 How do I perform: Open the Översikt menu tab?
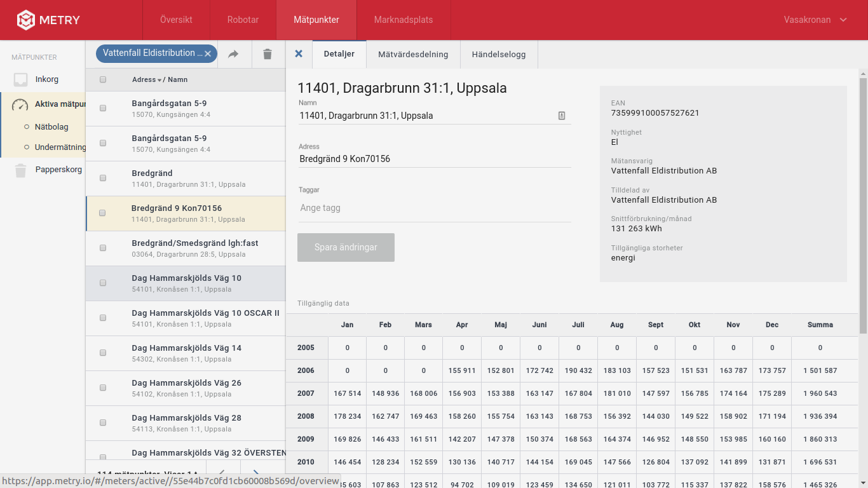[176, 20]
